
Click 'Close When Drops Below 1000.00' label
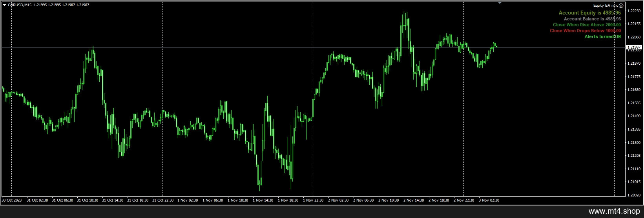[x=585, y=31]
